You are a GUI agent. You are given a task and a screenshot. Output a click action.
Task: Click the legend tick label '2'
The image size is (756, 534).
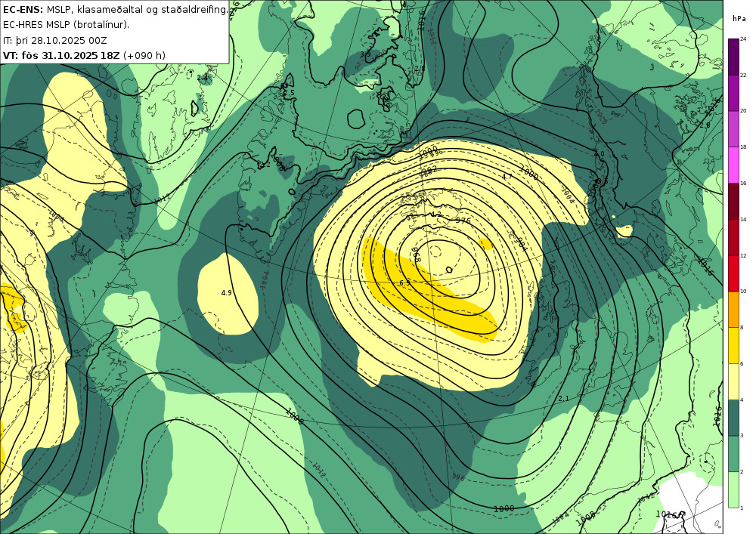[x=742, y=471]
